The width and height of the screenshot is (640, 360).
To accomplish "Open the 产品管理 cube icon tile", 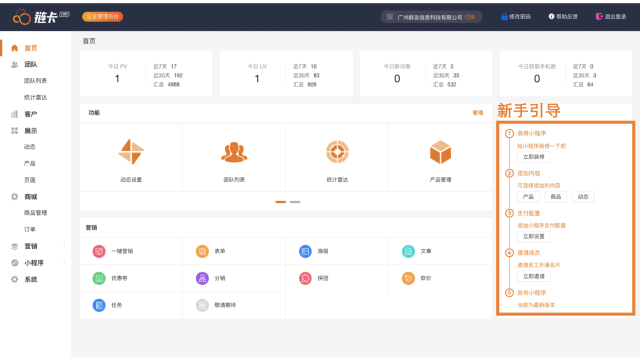I will (440, 152).
